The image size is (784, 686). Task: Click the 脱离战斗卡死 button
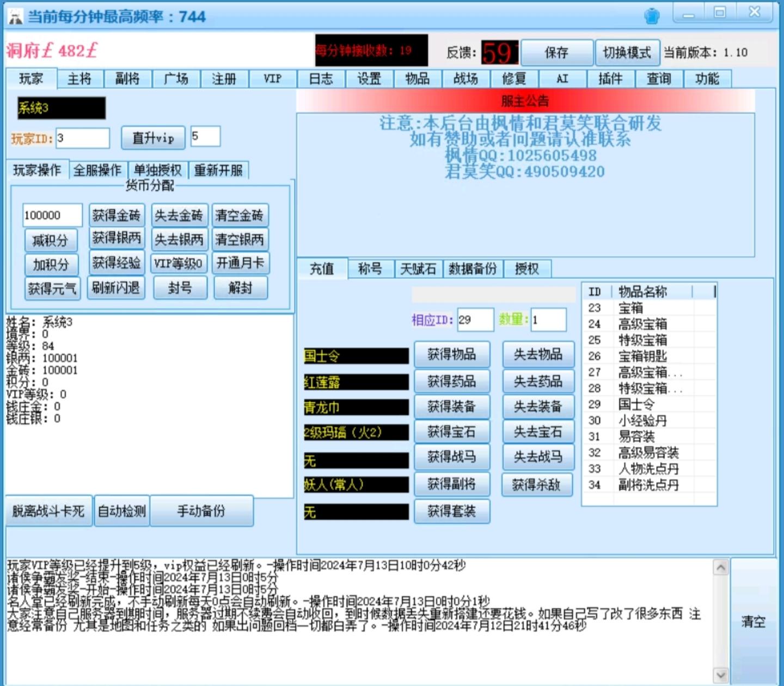pyautogui.click(x=48, y=511)
